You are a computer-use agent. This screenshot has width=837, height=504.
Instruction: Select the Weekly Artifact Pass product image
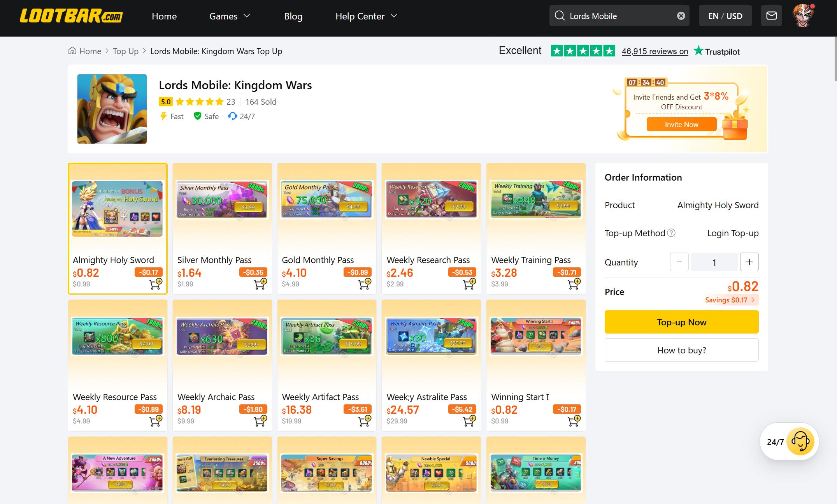click(x=327, y=336)
